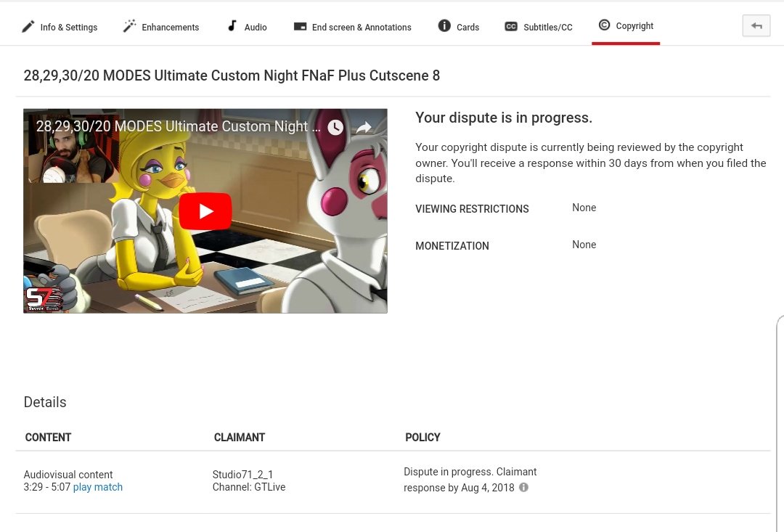Click the S7 channel logo on video

coord(44,298)
